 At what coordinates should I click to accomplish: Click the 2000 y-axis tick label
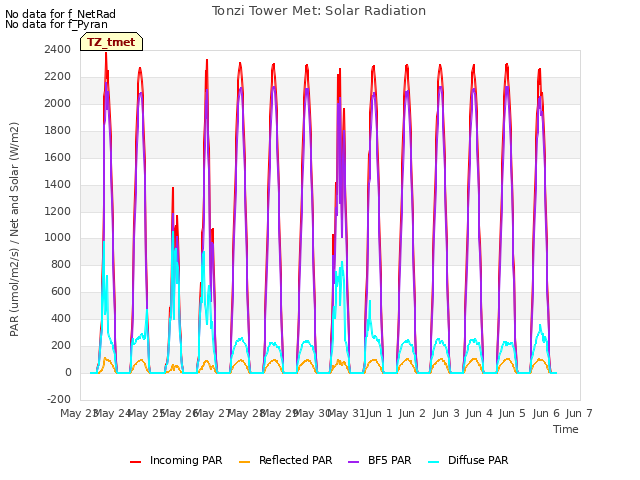click(x=58, y=103)
